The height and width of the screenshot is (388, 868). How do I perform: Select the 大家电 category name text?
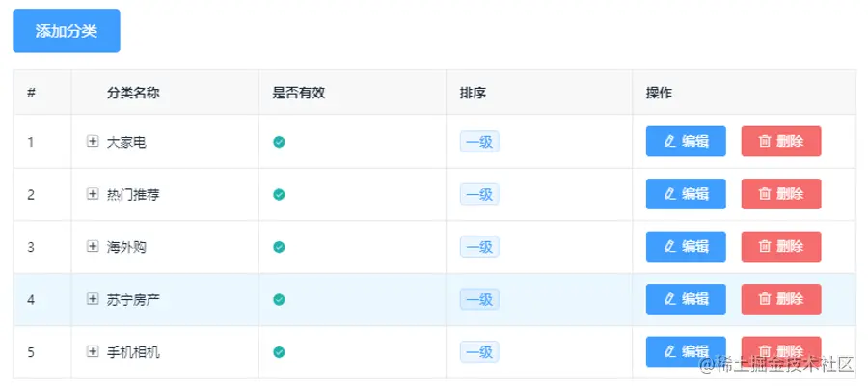tap(126, 142)
